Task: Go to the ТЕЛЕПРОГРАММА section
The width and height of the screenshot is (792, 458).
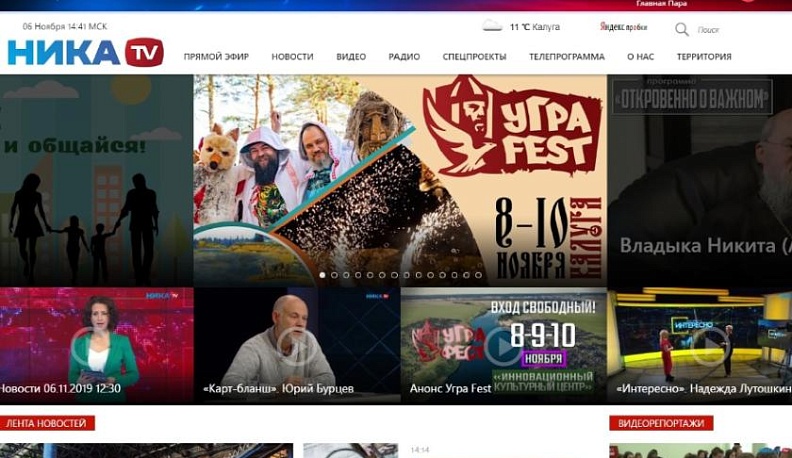Action: click(x=566, y=57)
